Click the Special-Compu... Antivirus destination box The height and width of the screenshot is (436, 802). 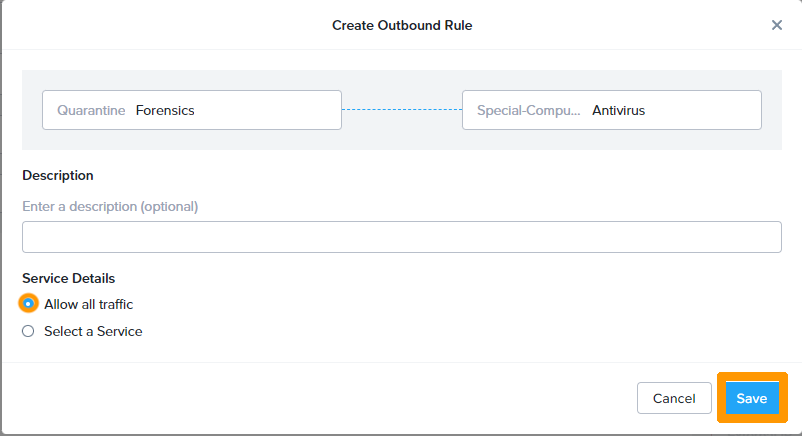point(612,110)
